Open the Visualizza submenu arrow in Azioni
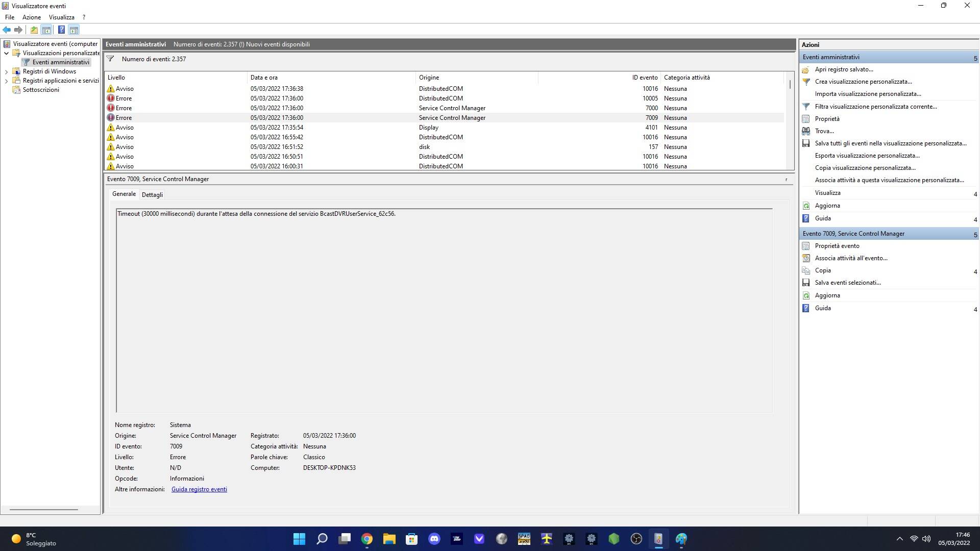 975,194
